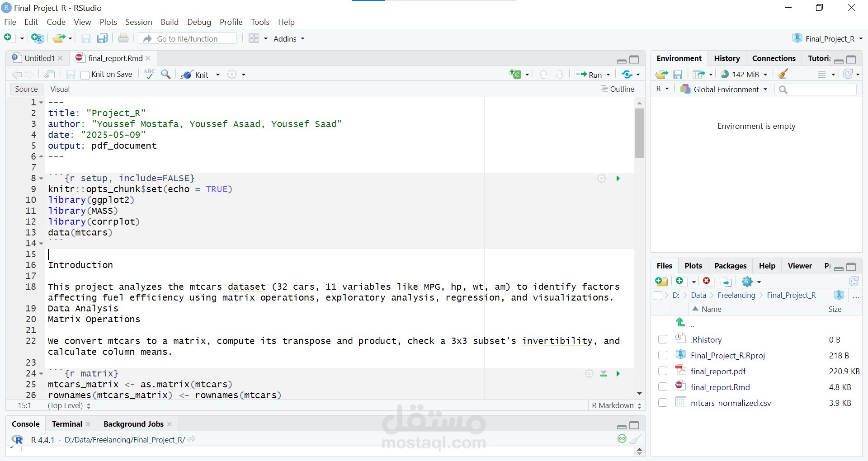The width and height of the screenshot is (868, 461).
Task: Switch to the Terminal tab
Action: (x=67, y=424)
